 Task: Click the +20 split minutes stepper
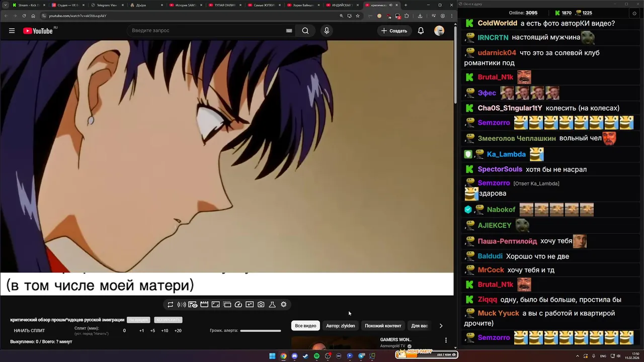pyautogui.click(x=178, y=331)
